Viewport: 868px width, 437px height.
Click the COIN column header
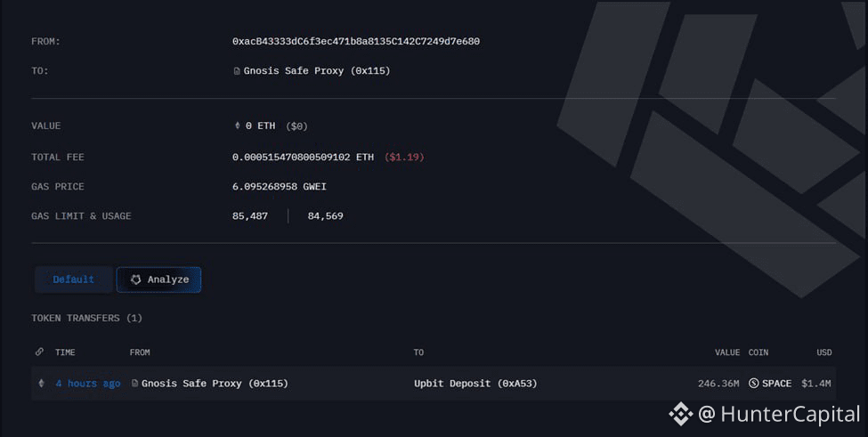[x=758, y=352]
